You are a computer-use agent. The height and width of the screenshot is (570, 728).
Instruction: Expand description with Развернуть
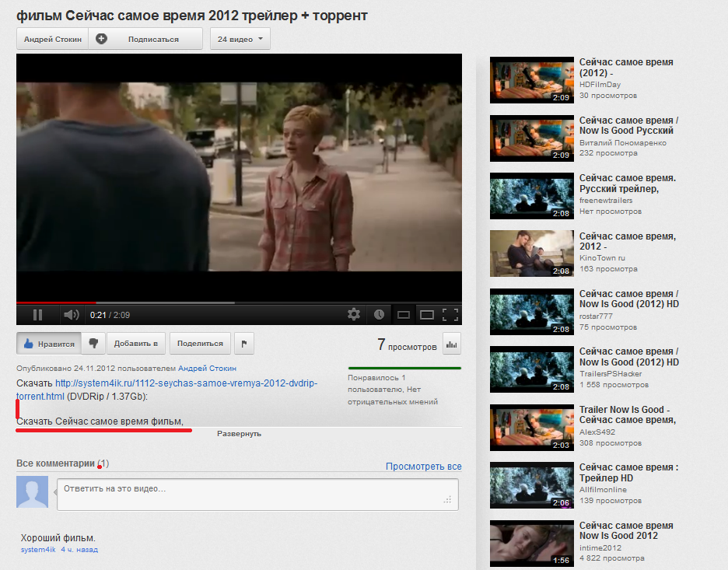tap(239, 434)
